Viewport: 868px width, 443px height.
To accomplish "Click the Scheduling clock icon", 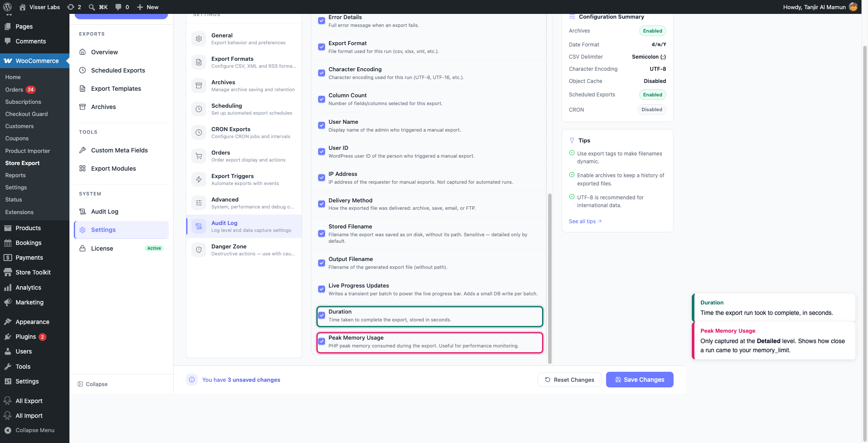I will pyautogui.click(x=199, y=109).
